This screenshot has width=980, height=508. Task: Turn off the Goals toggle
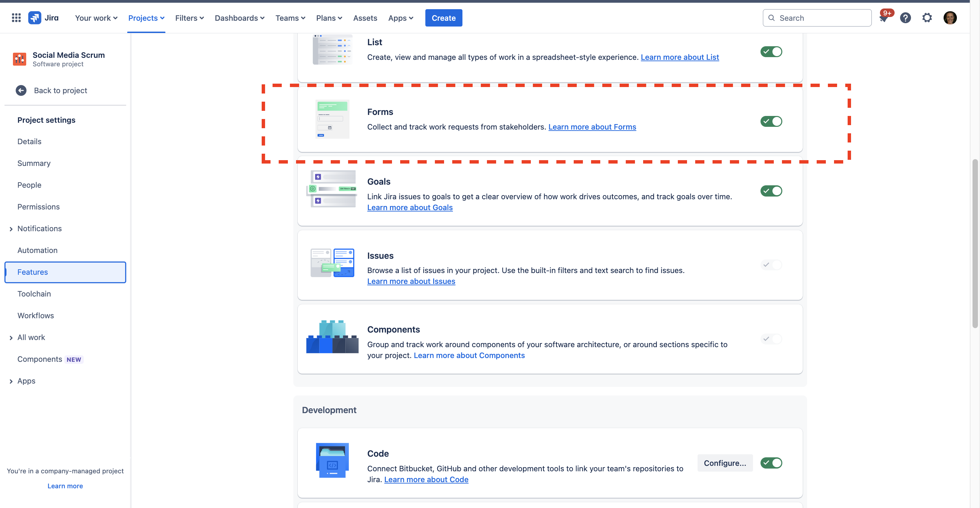(x=771, y=191)
